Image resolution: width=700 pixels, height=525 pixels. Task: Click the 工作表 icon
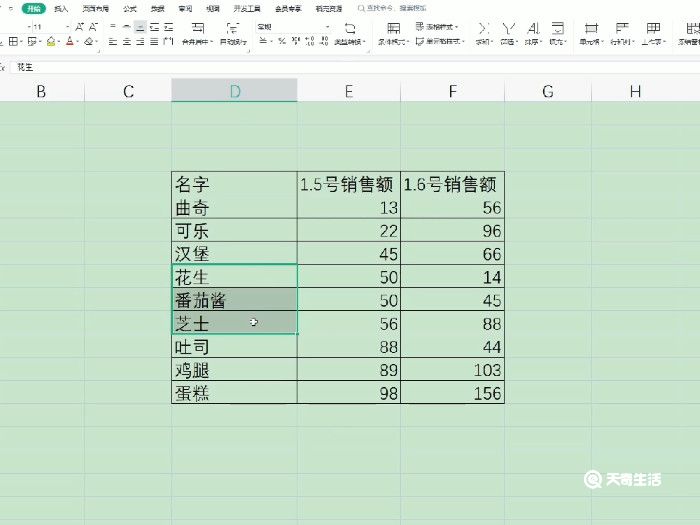pos(653,29)
